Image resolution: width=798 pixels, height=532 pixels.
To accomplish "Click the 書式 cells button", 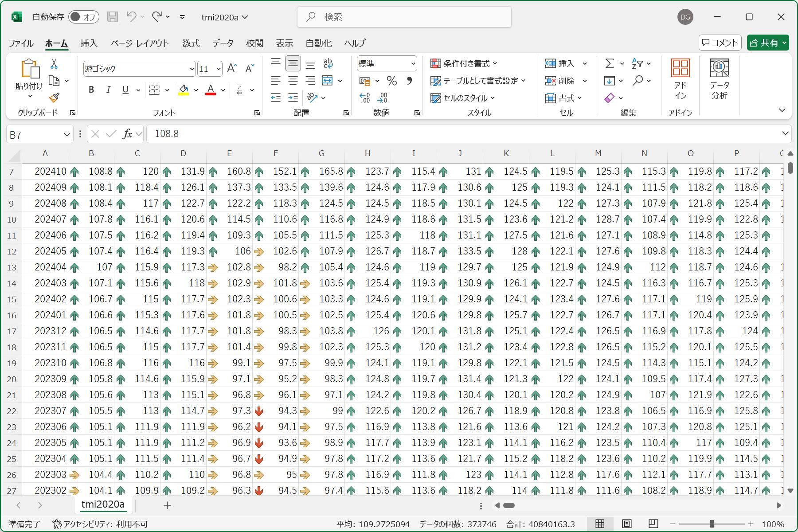I will [563, 98].
